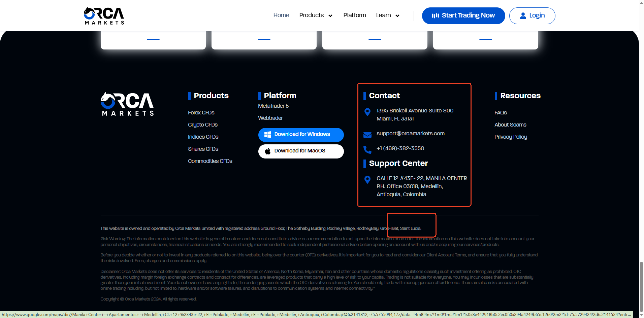
Task: Click the scrollbar down arrow
Action: tap(641, 315)
